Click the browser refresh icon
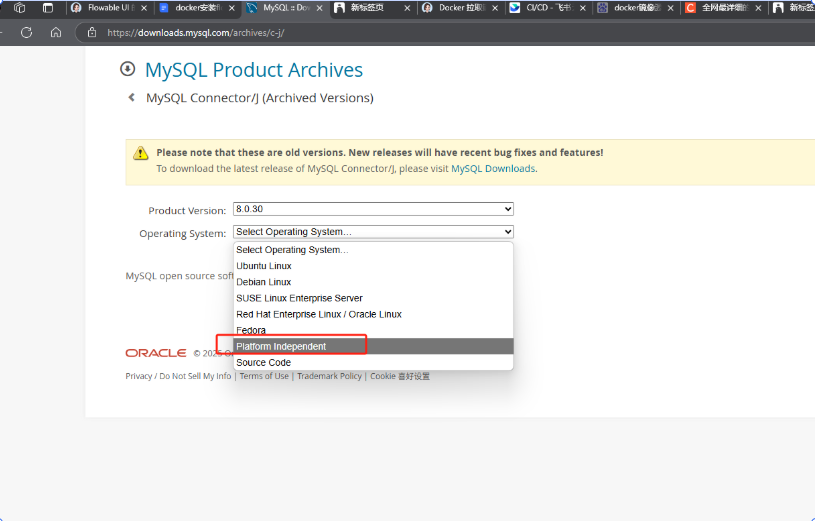The image size is (815, 521). (27, 33)
